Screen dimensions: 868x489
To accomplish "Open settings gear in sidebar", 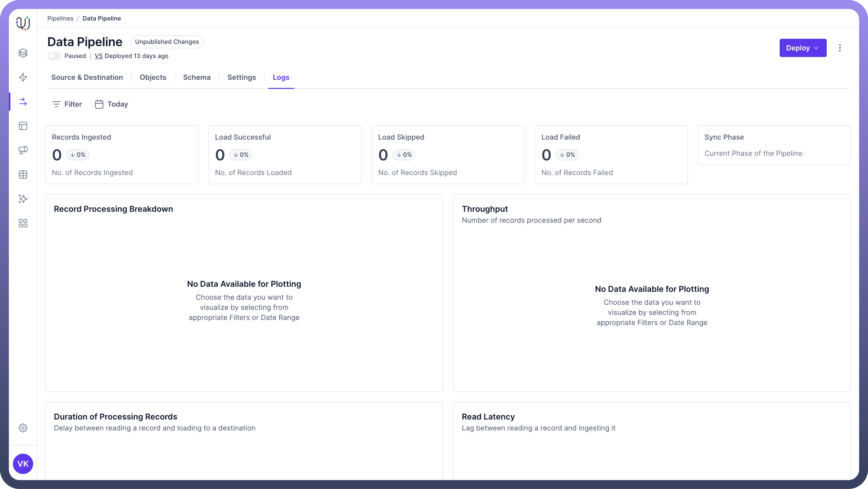I will click(23, 428).
